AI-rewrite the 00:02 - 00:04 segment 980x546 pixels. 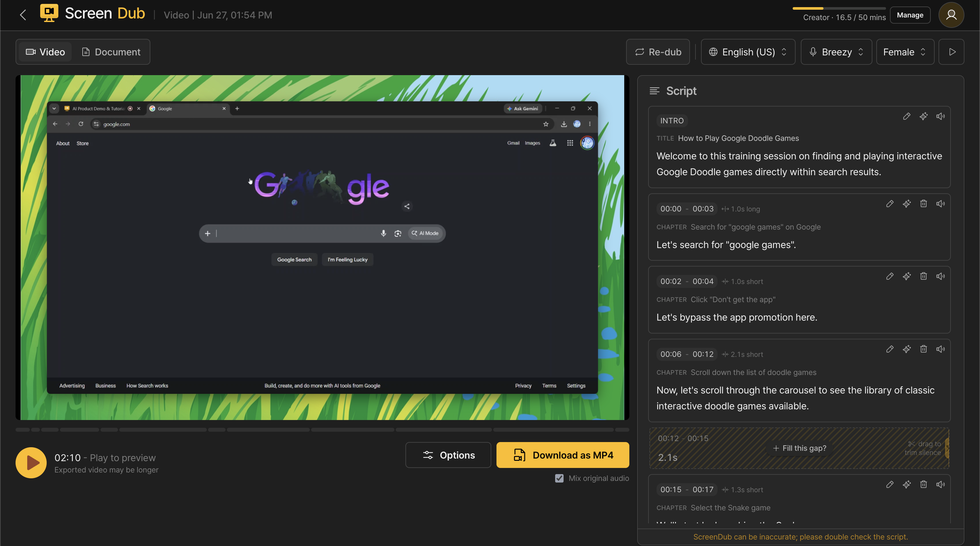906,277
